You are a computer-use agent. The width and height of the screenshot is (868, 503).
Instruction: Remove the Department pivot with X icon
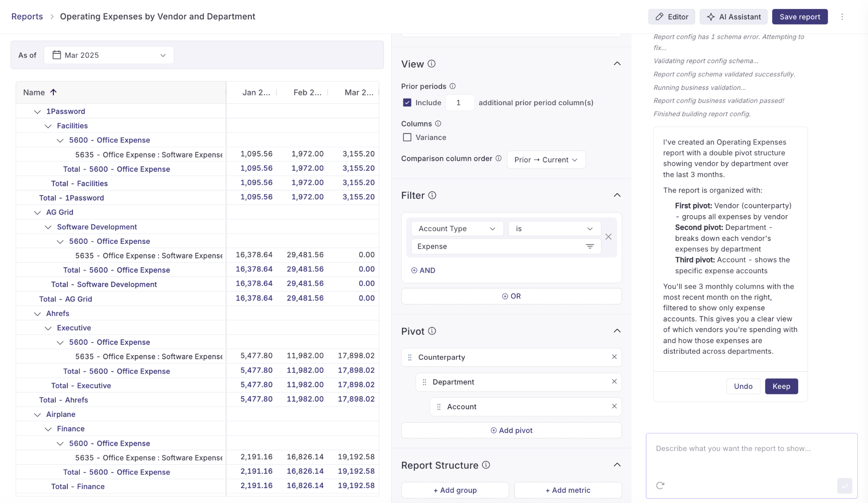click(x=614, y=382)
